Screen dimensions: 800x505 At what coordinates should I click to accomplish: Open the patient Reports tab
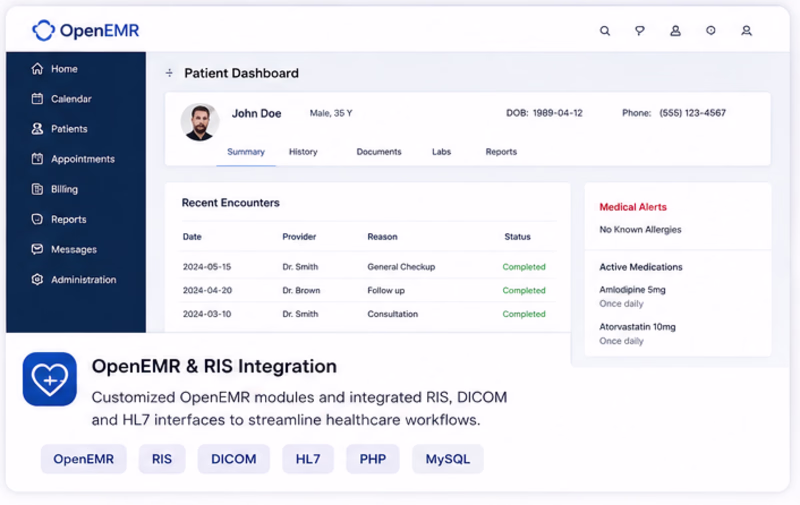(501, 152)
